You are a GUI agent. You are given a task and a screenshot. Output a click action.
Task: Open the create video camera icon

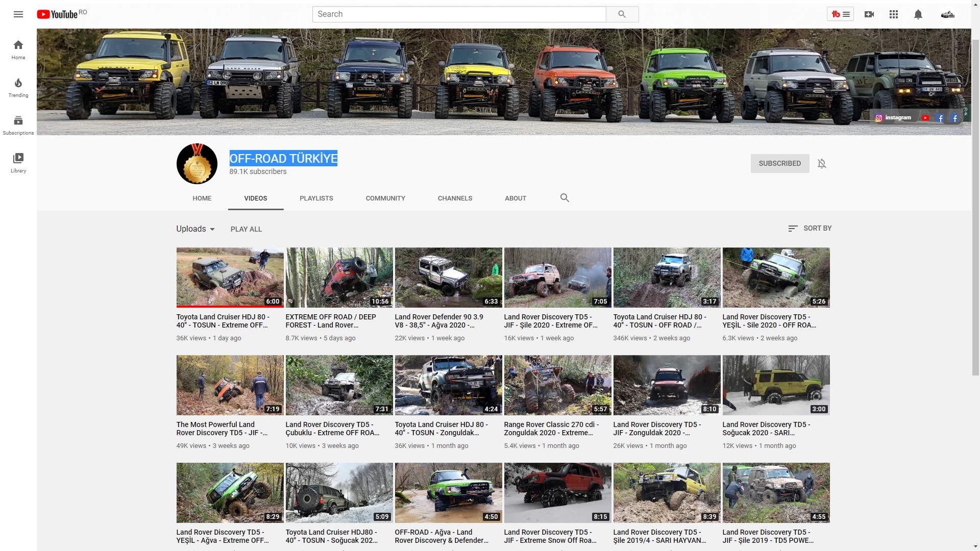coord(869,14)
